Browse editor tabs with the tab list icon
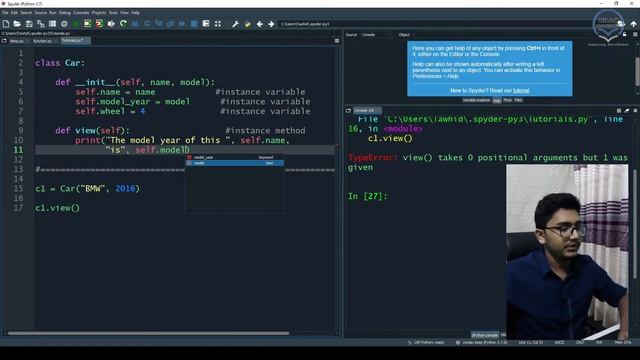 point(4,41)
